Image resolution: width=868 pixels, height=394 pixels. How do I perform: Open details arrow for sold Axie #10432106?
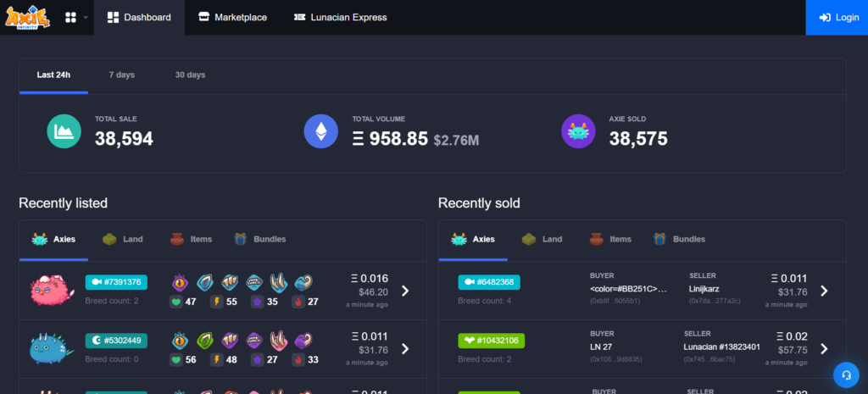(x=824, y=348)
